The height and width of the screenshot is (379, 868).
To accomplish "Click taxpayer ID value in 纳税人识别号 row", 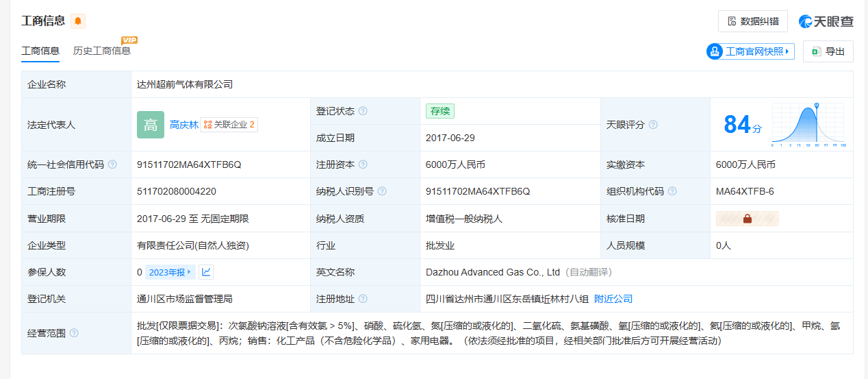I will point(478,191).
